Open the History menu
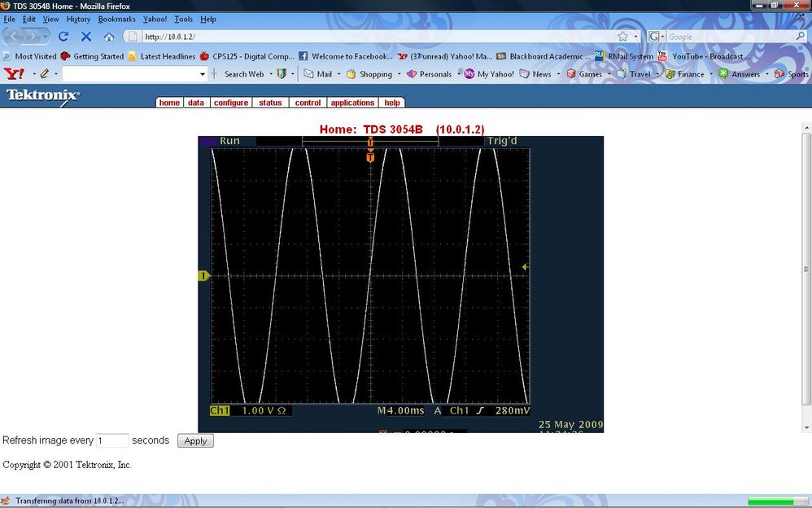 click(x=78, y=20)
